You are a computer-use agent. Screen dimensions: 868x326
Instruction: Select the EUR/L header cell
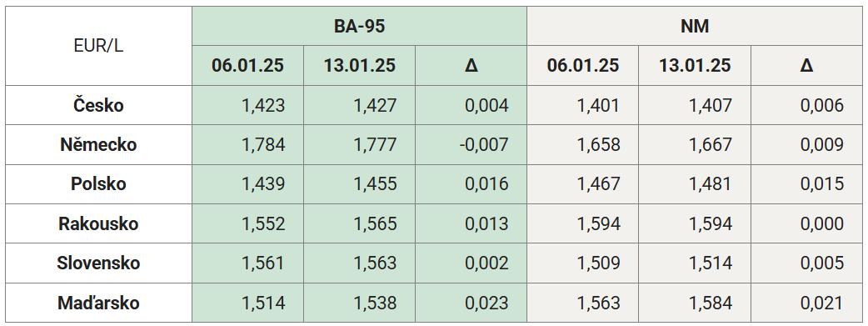click(98, 46)
